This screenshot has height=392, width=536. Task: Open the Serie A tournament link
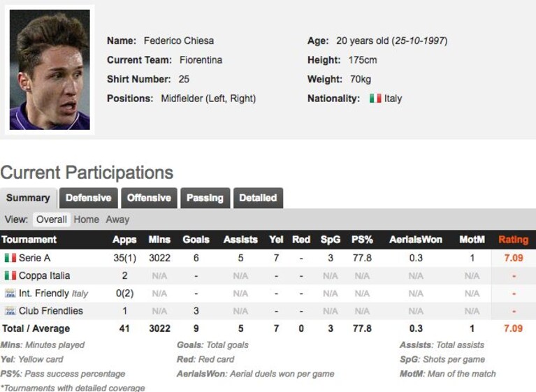[x=34, y=258]
